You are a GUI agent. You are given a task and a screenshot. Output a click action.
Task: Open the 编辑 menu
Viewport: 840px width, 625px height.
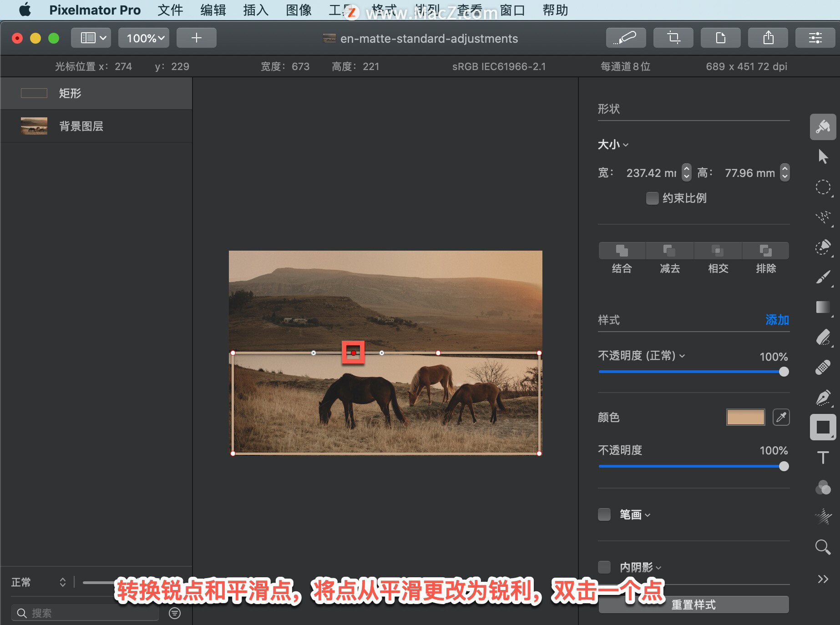point(213,10)
